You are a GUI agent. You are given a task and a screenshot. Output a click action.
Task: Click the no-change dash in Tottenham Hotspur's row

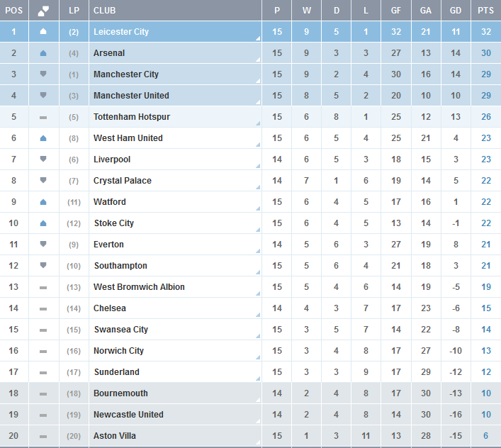[x=43, y=117]
